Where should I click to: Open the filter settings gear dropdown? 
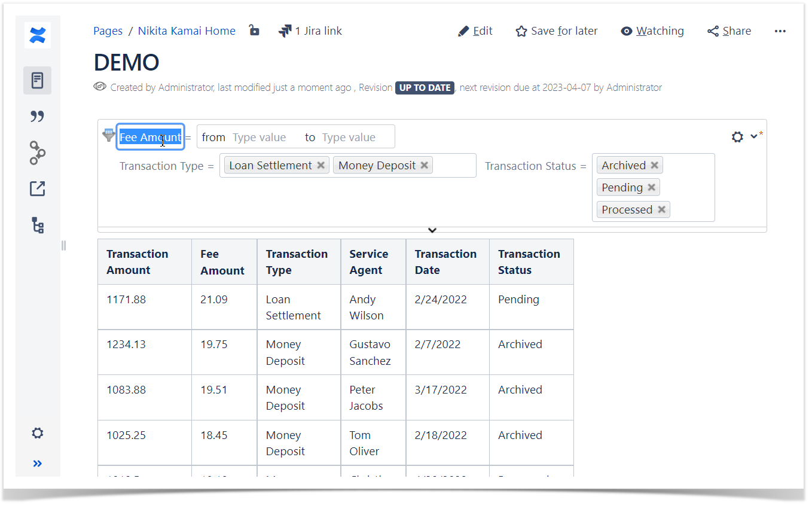tap(743, 137)
